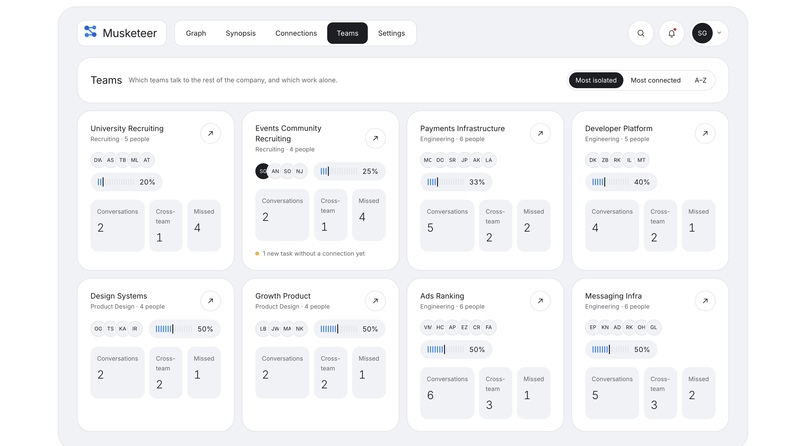Click the 'Engineering · 5 people' subtitle
Viewport: 806px width, 446px height.
pyautogui.click(x=617, y=139)
